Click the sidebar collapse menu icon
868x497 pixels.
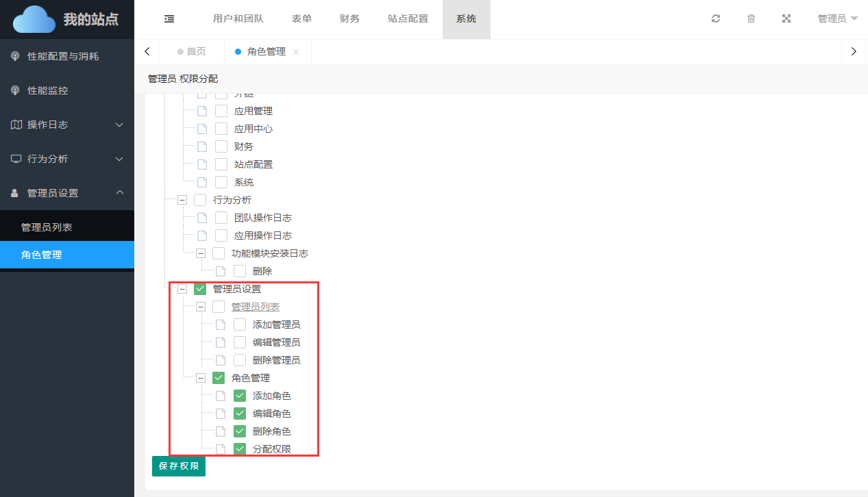169,19
